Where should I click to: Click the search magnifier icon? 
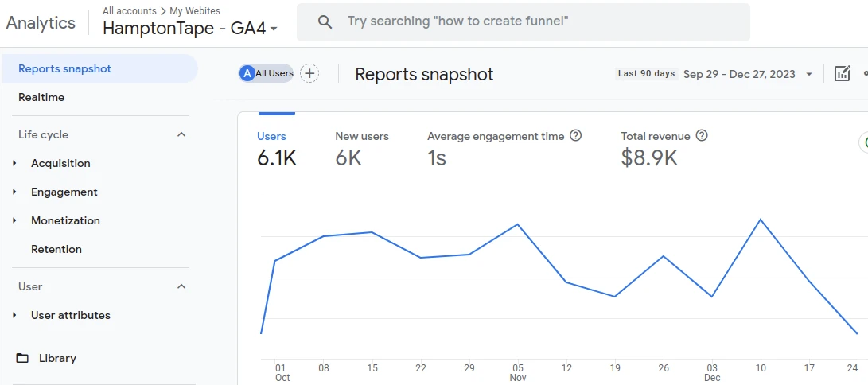[325, 22]
